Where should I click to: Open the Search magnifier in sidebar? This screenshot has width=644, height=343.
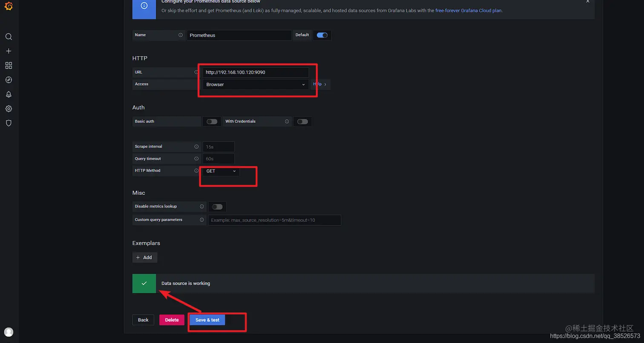(9, 37)
